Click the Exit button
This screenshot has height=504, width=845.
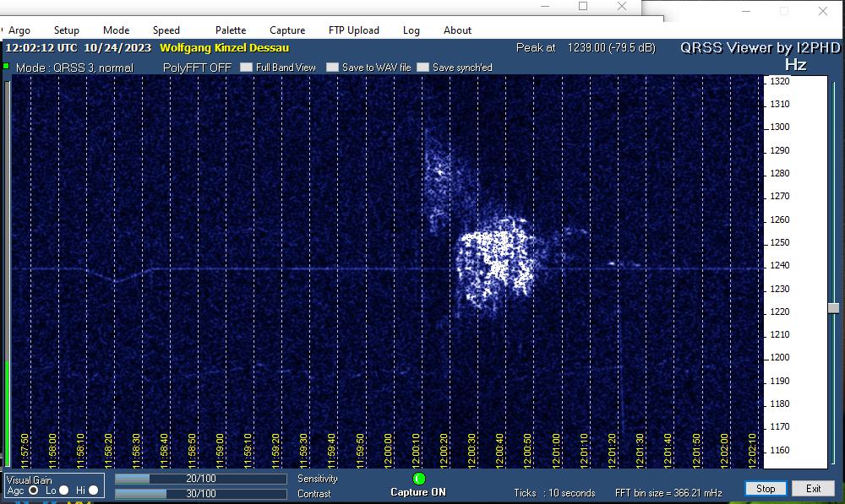[x=813, y=489]
